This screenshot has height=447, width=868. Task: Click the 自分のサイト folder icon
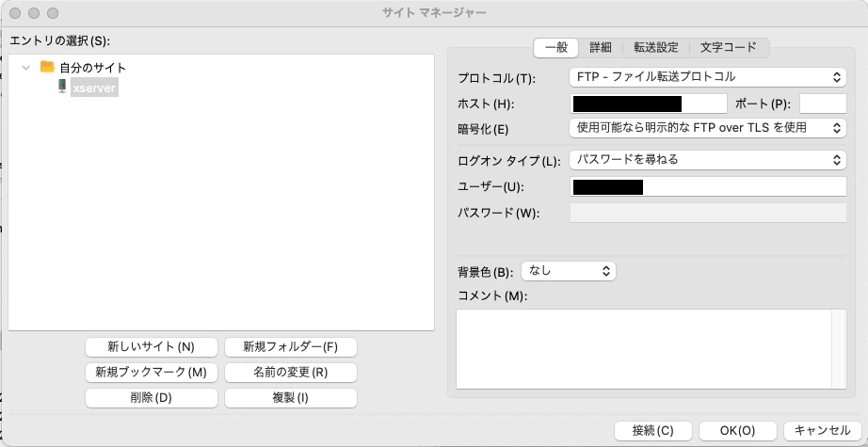pyautogui.click(x=48, y=67)
